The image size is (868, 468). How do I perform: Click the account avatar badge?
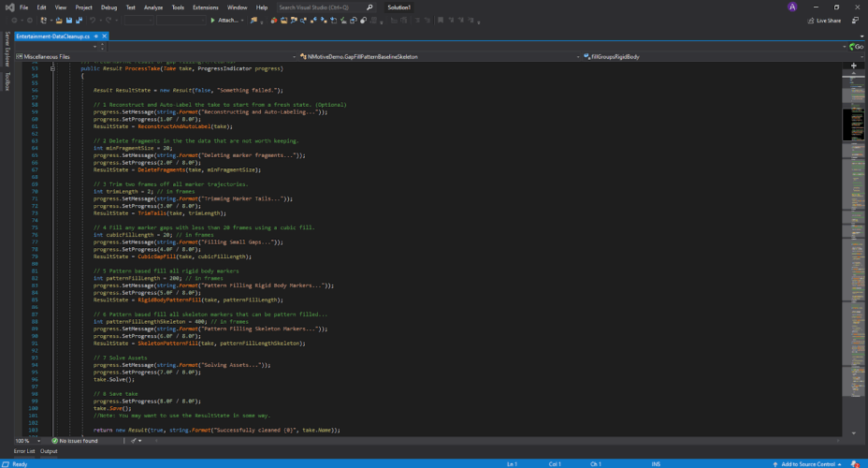pos(792,7)
